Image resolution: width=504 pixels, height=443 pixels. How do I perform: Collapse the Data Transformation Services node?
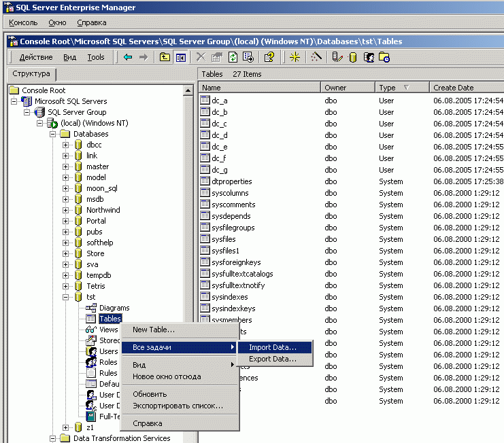(53, 438)
